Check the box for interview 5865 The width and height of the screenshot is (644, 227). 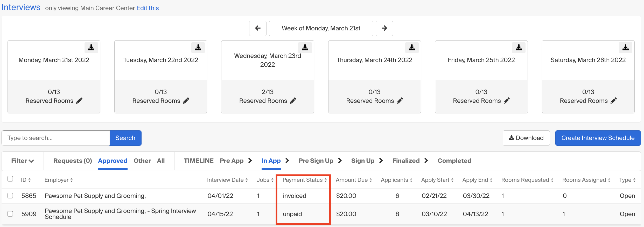pos(10,195)
